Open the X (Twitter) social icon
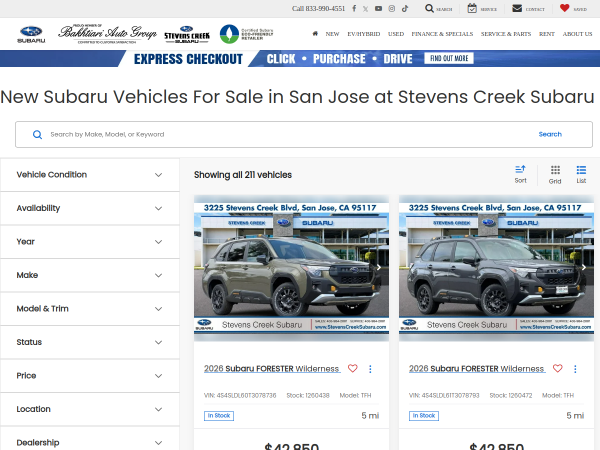The height and width of the screenshot is (450, 600). pos(365,9)
